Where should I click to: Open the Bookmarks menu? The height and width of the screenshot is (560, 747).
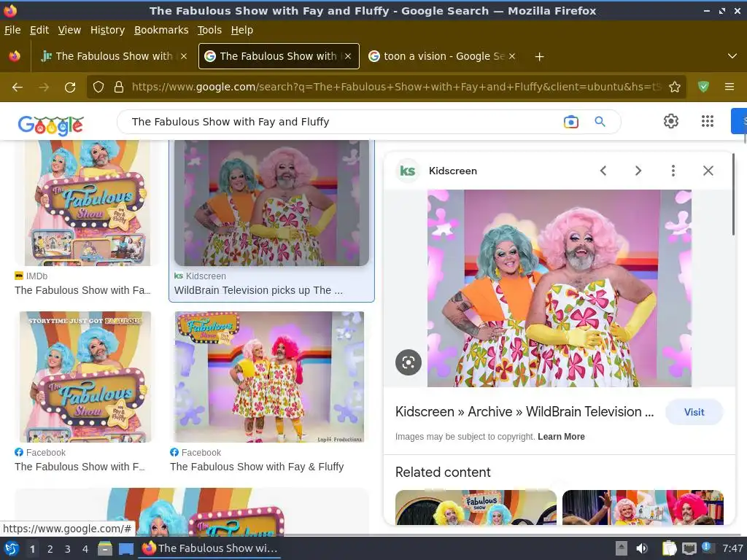(x=161, y=30)
